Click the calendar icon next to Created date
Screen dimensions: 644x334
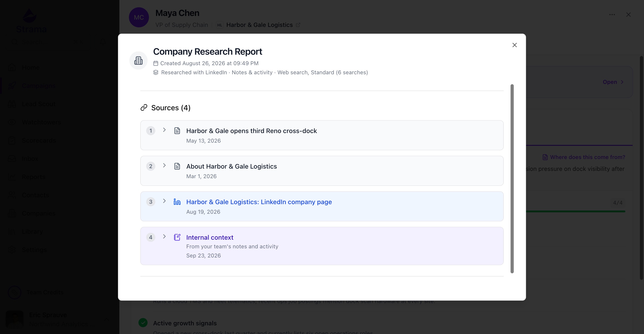pos(156,63)
